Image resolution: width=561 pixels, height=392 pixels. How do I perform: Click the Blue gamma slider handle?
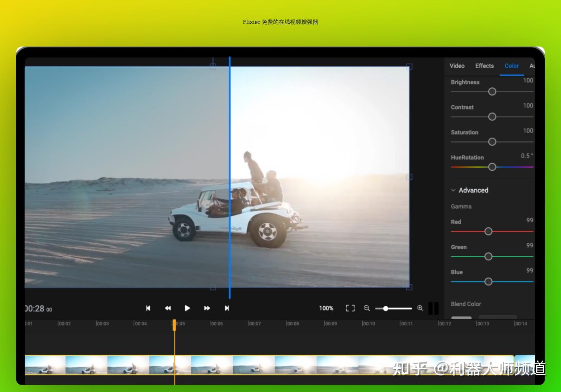(x=488, y=281)
